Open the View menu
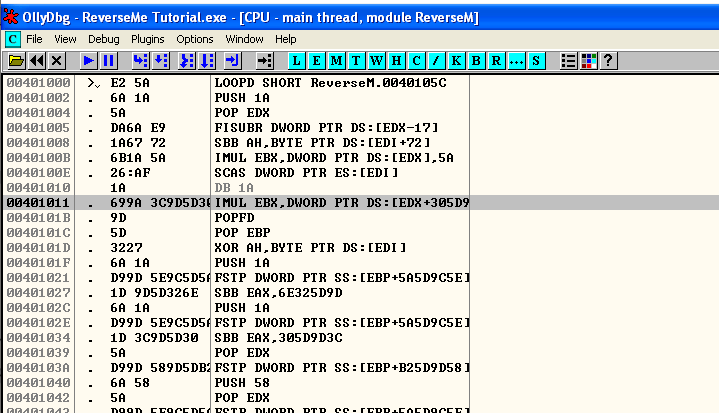719x413 pixels. pos(65,39)
